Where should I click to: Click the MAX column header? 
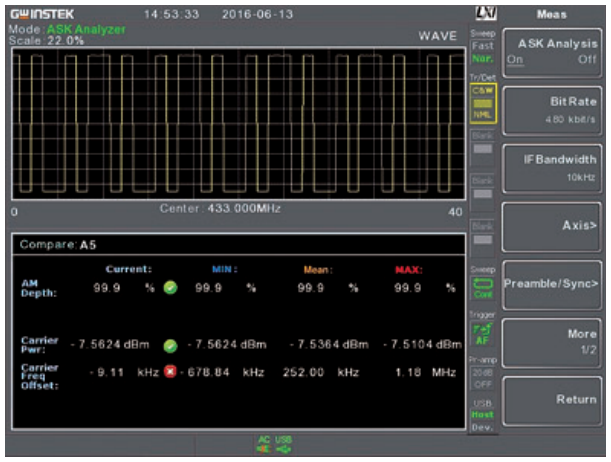[x=409, y=270]
